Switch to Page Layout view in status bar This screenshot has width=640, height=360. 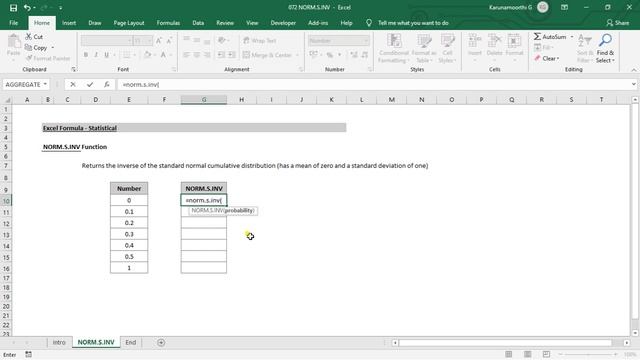point(527,354)
